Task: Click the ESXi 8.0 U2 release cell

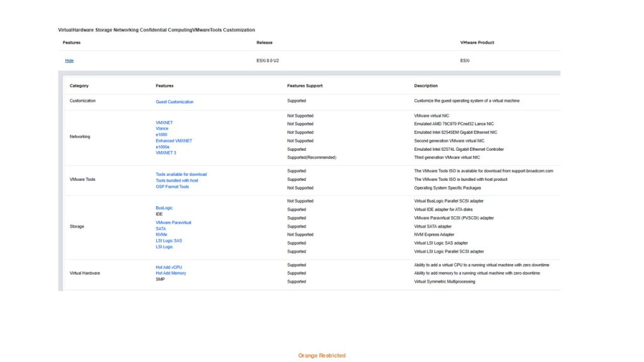Action: (x=268, y=61)
